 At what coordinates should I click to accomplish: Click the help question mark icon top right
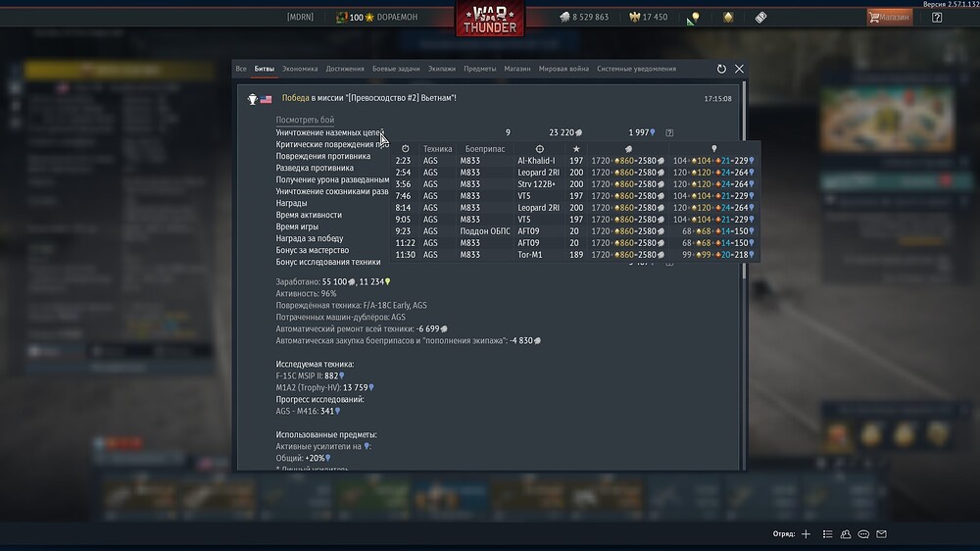[936, 18]
